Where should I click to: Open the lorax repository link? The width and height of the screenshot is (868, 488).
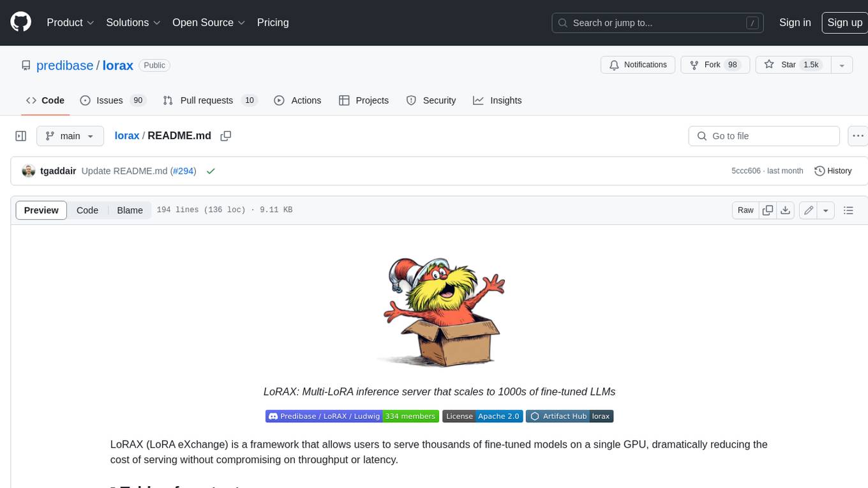point(118,65)
